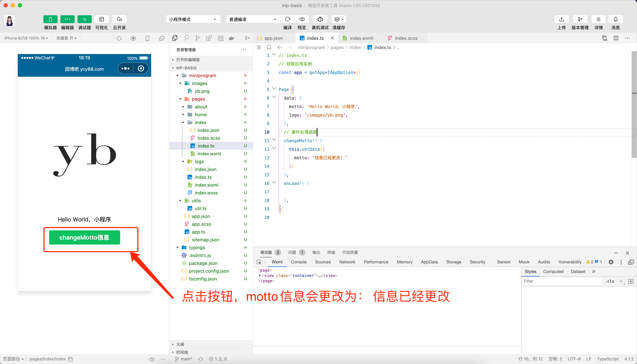
Task: Click the element inspector pick icon
Action: (259, 262)
